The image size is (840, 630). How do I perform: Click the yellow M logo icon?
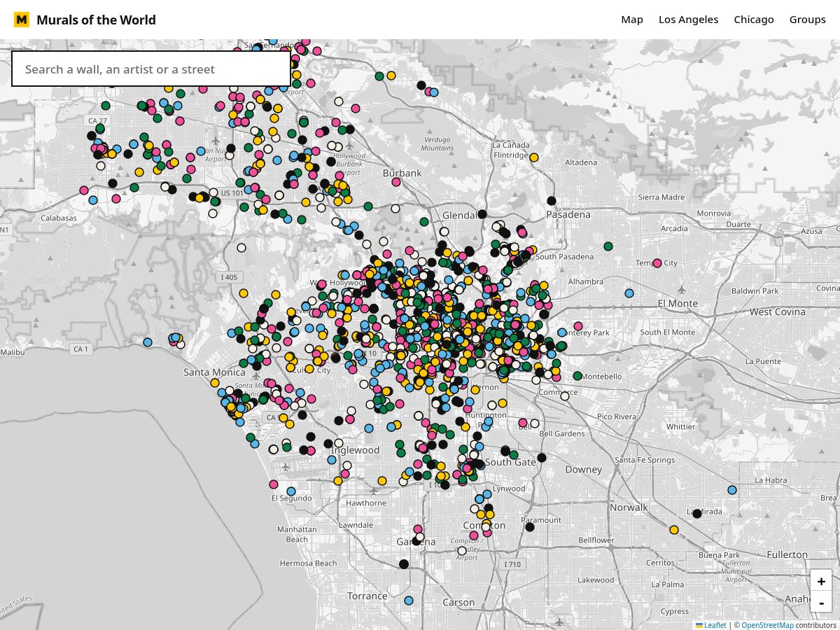(x=22, y=20)
